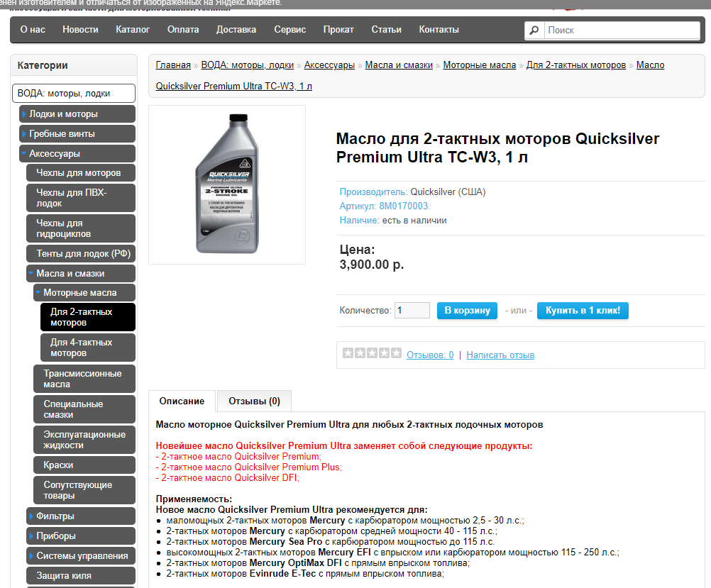This screenshot has height=588, width=711.
Task: Open the Статьи menu item
Action: click(386, 30)
